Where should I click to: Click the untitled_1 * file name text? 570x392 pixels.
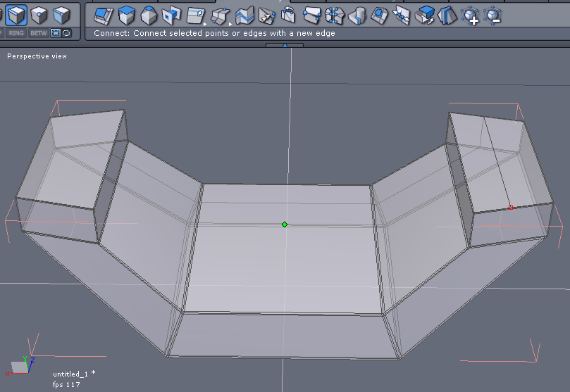[x=74, y=374]
